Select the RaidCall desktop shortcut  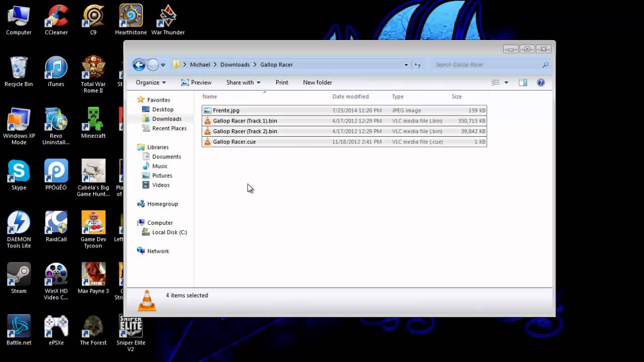click(x=56, y=227)
